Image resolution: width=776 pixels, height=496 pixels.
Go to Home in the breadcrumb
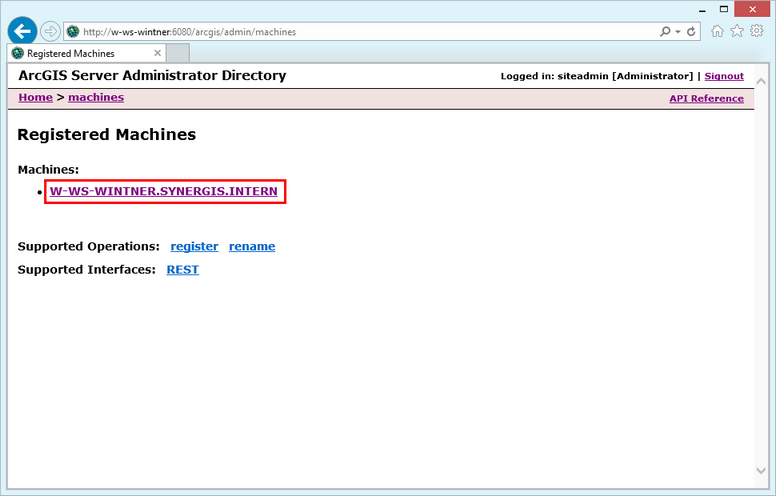tap(35, 98)
